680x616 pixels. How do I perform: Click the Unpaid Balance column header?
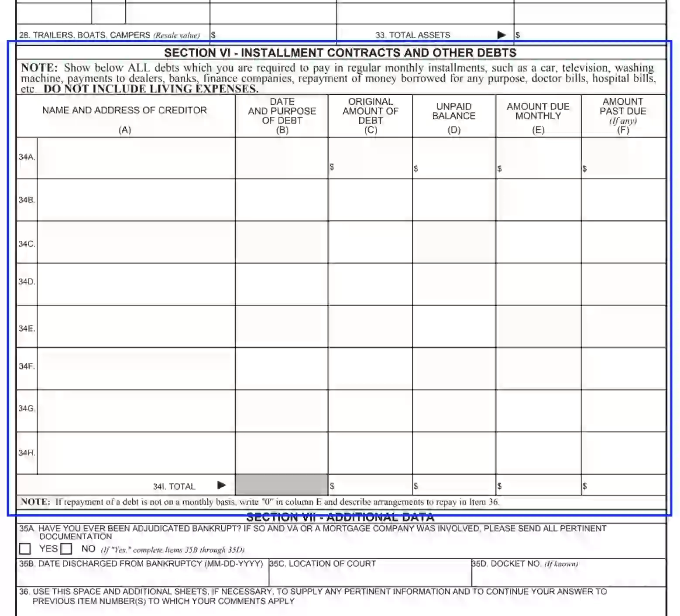point(453,111)
